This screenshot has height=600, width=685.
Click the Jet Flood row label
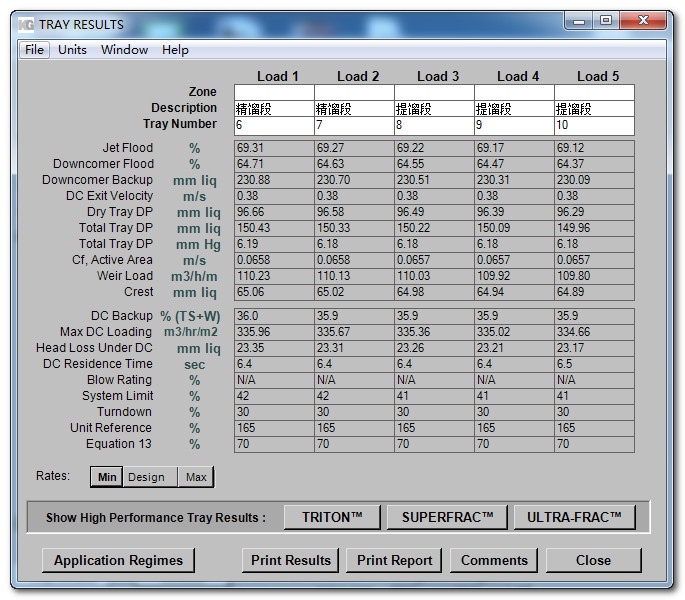[x=128, y=148]
